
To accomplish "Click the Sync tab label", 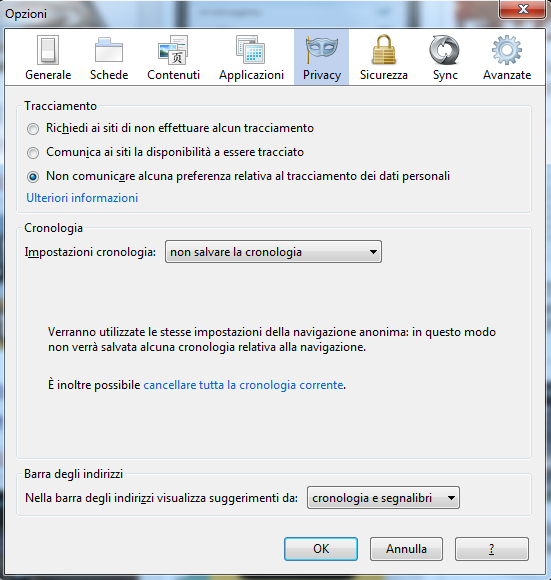I will click(x=445, y=75).
